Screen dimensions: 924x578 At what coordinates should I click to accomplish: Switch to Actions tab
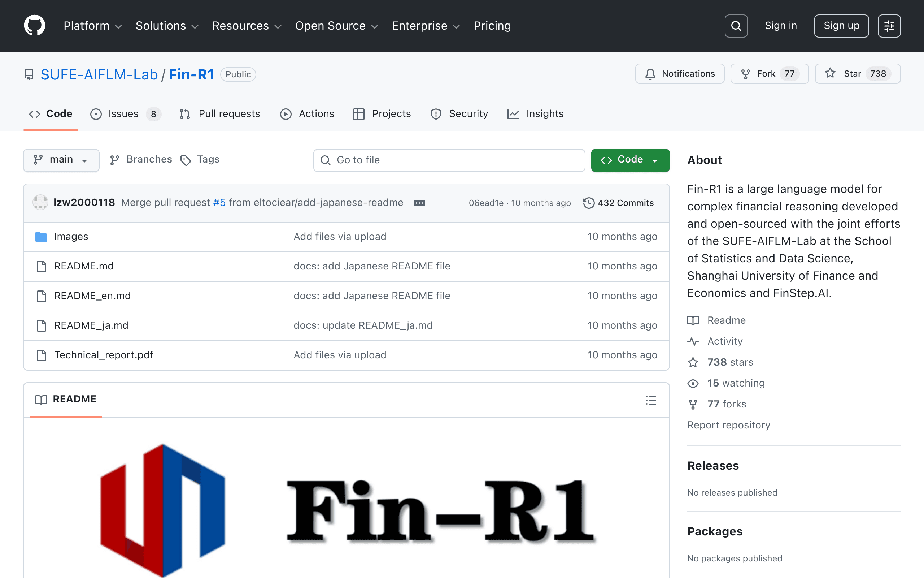(x=307, y=114)
